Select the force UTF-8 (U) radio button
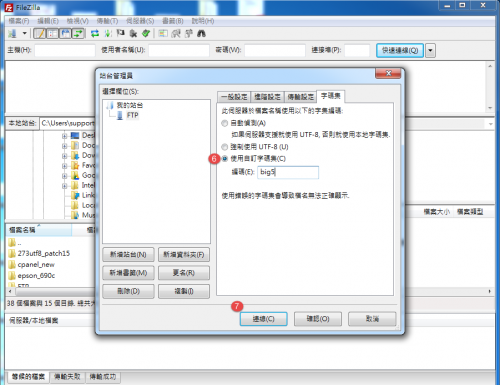 pyautogui.click(x=225, y=147)
